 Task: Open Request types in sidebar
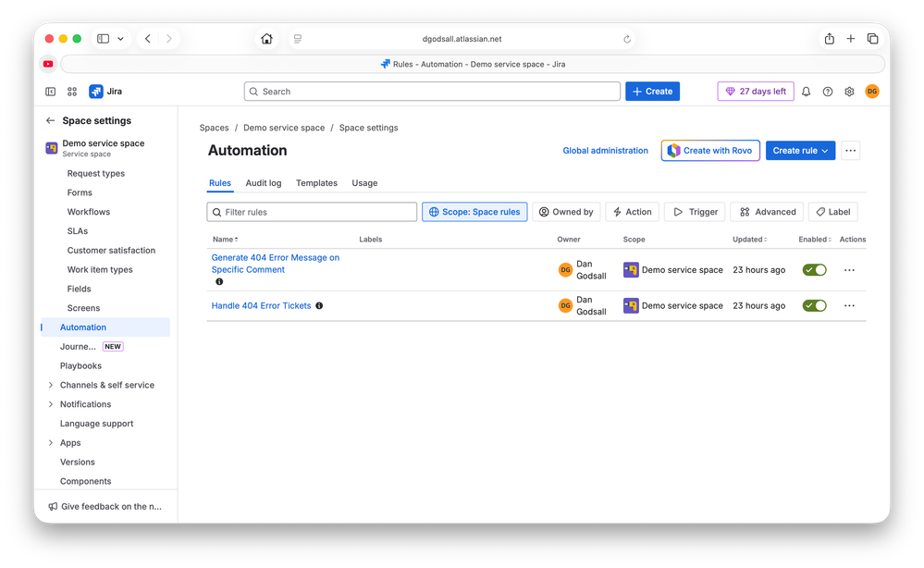pos(96,173)
